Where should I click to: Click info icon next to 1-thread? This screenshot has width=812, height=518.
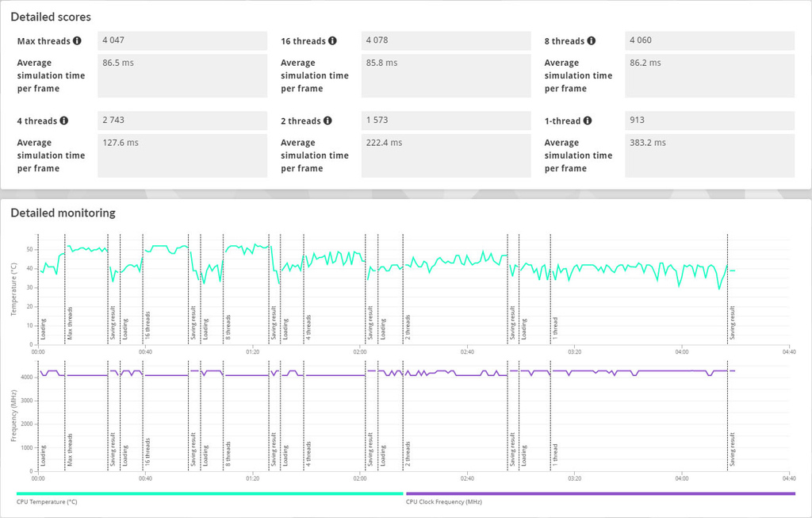coord(588,120)
